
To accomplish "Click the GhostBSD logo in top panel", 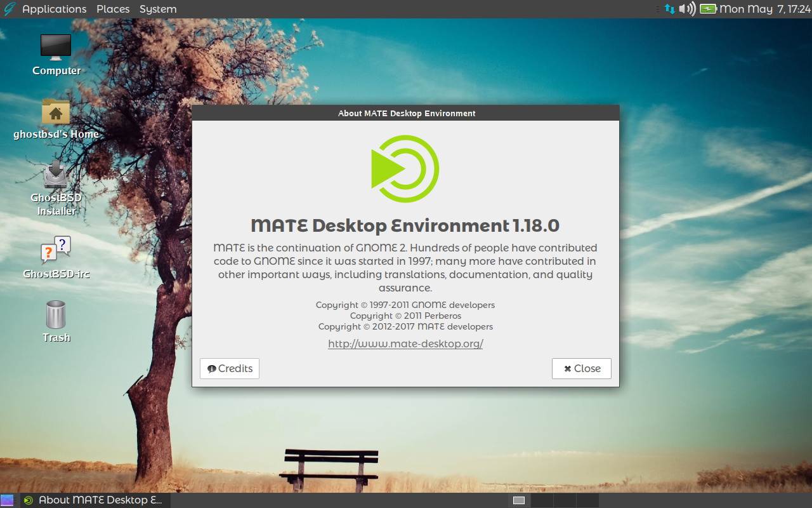I will tap(9, 9).
